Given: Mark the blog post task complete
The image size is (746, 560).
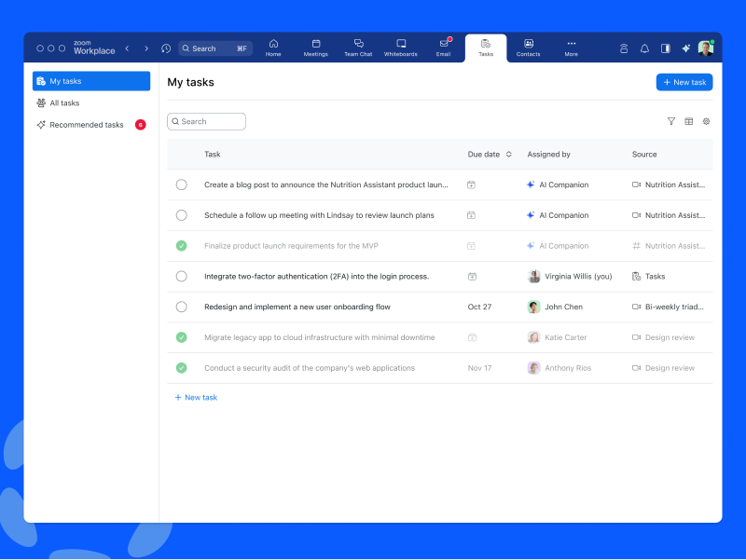Looking at the screenshot, I should point(182,184).
